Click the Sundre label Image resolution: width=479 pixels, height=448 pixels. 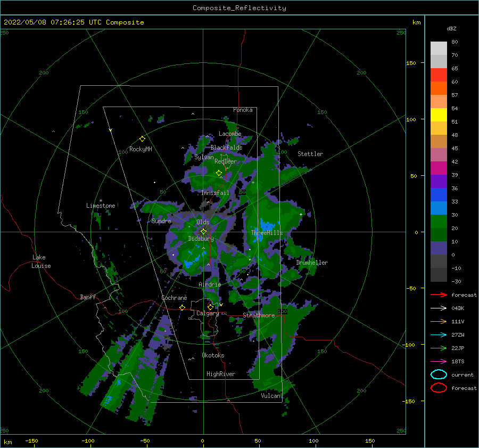(x=161, y=221)
